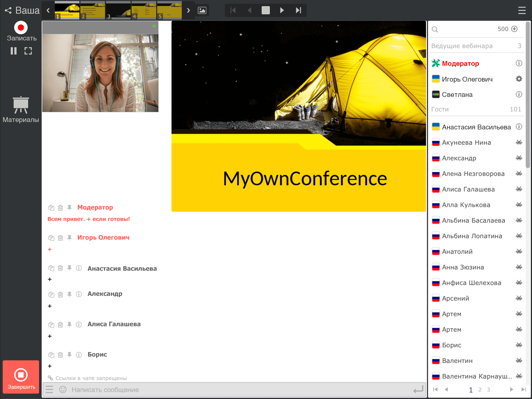Open settings gear for Игорь Олегович
This screenshot has width=532, height=399.
click(x=519, y=79)
